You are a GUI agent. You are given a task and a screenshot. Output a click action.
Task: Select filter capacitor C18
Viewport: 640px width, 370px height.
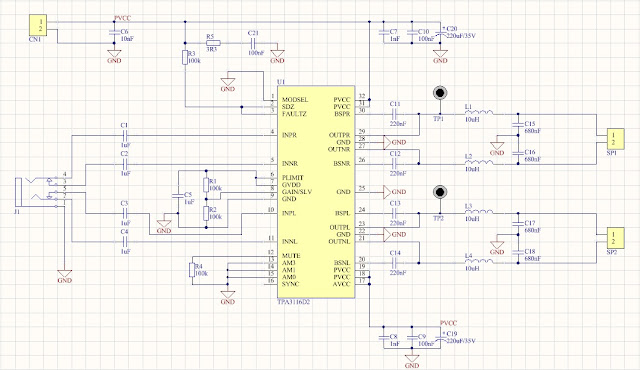pos(518,253)
